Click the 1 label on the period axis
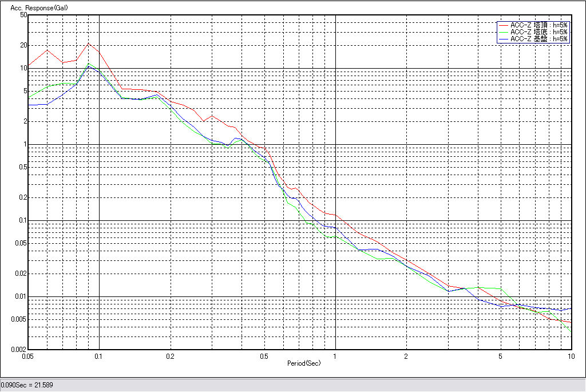This screenshot has height=392, width=586. point(335,356)
